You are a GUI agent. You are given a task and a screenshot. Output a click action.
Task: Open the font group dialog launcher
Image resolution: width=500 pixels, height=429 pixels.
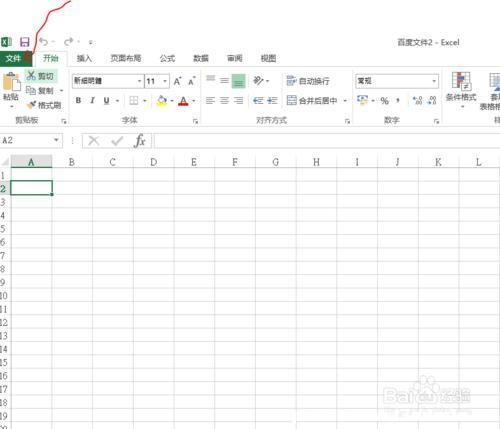(195, 122)
